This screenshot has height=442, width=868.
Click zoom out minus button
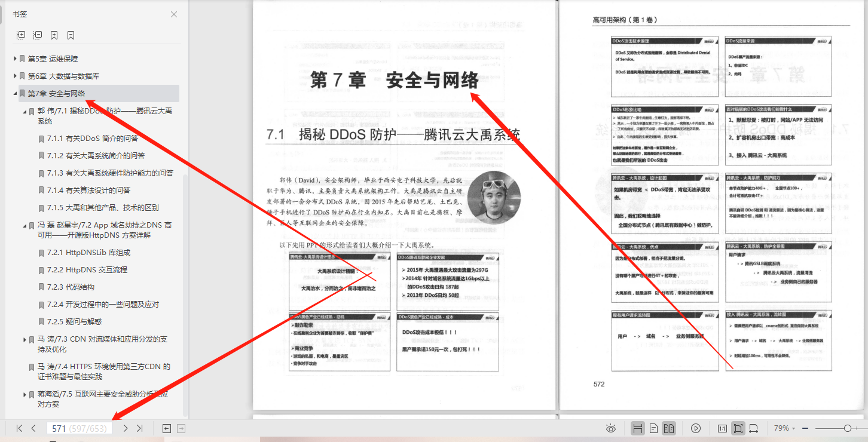[806, 428]
